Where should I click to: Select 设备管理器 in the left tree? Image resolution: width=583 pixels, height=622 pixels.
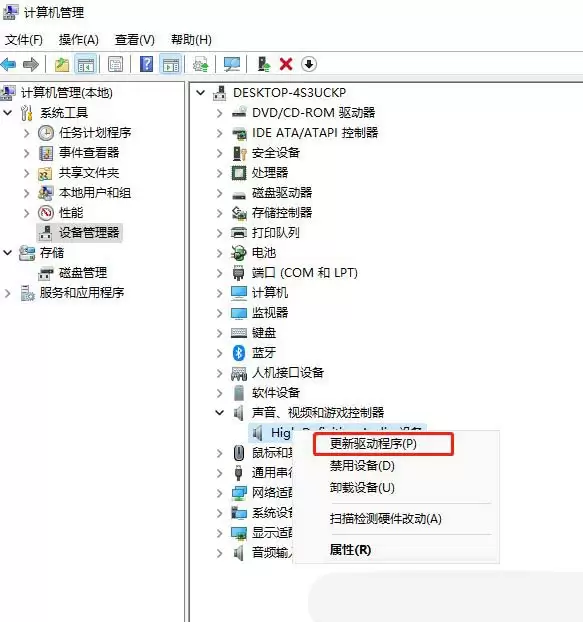pos(89,233)
